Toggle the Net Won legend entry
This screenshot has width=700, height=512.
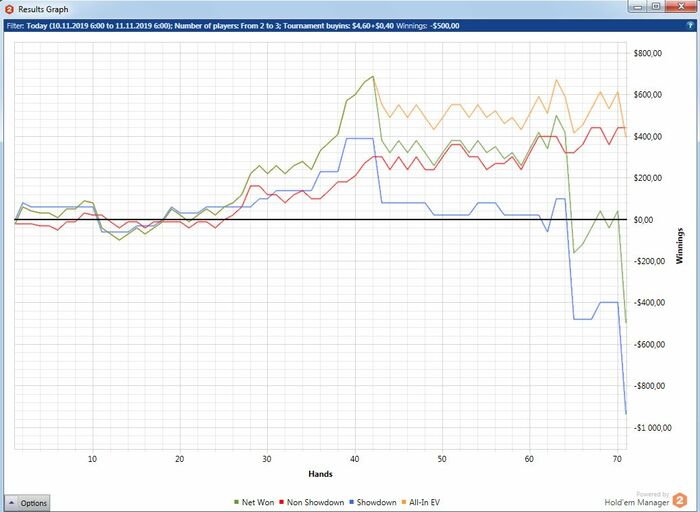point(254,502)
